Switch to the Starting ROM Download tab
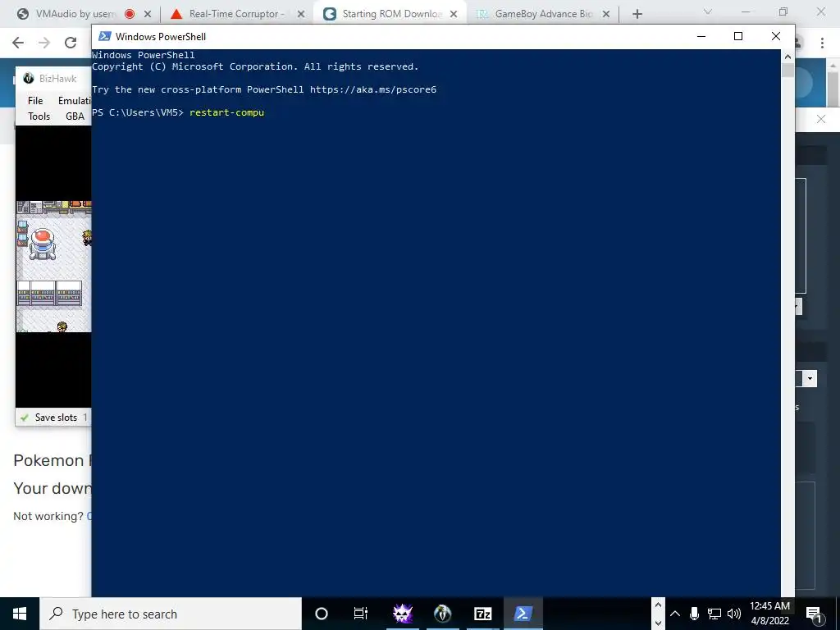 click(390, 14)
